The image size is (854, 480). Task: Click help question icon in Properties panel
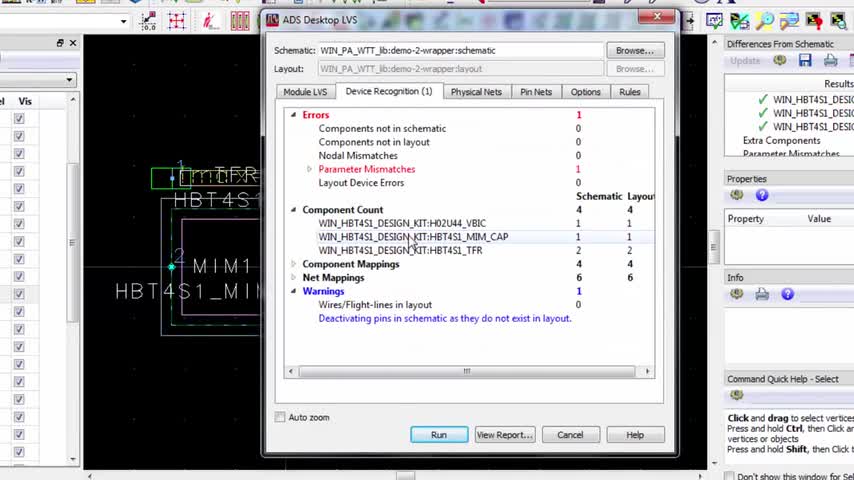click(x=762, y=195)
